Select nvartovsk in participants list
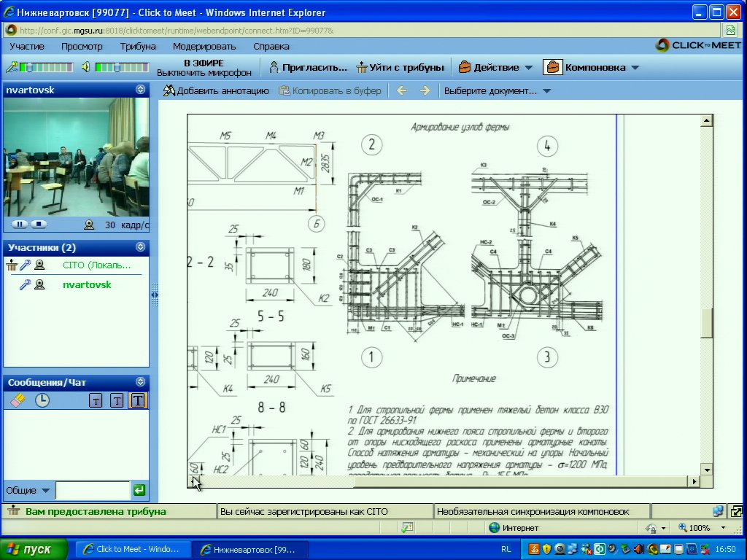Viewport: 747px width, 560px height. [x=87, y=285]
